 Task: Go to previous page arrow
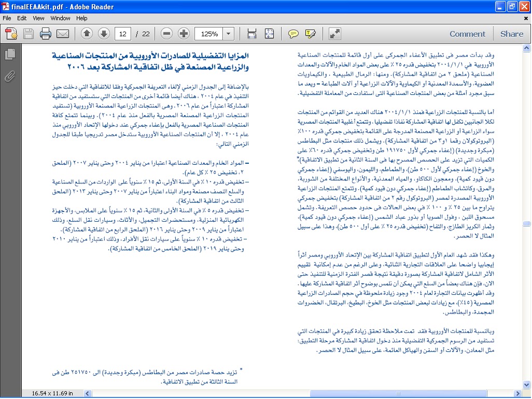[87, 33]
